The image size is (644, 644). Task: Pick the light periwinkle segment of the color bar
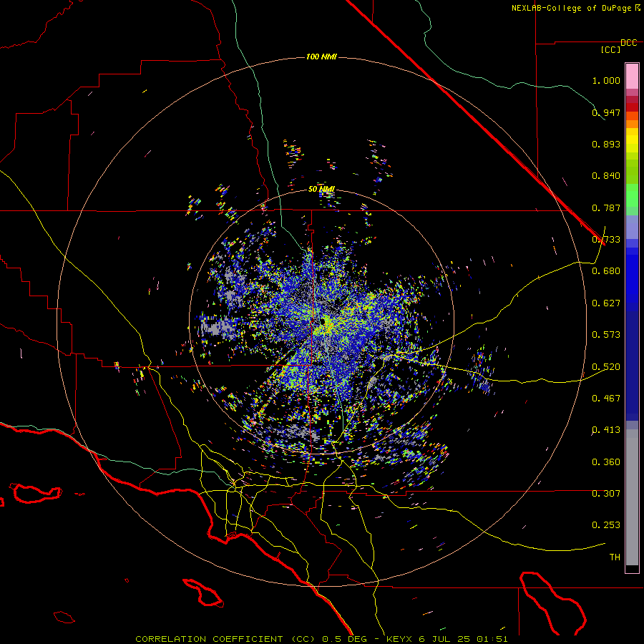pos(632,228)
